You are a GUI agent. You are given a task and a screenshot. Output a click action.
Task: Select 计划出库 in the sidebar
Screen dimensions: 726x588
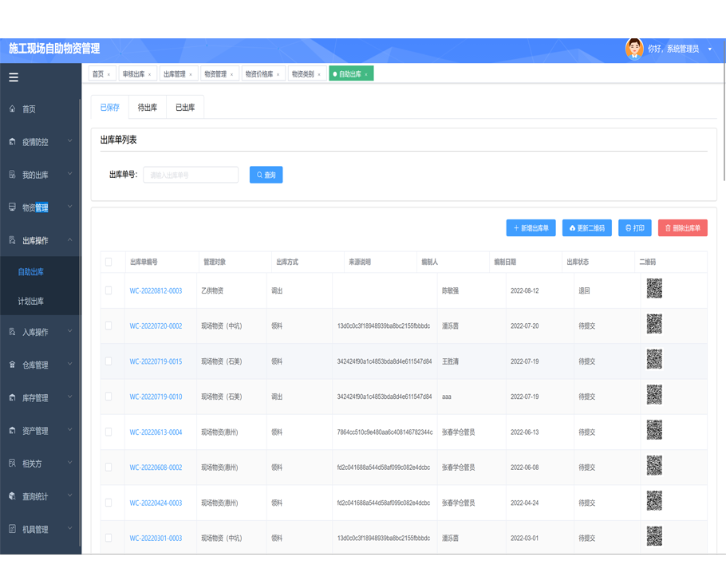pyautogui.click(x=31, y=302)
